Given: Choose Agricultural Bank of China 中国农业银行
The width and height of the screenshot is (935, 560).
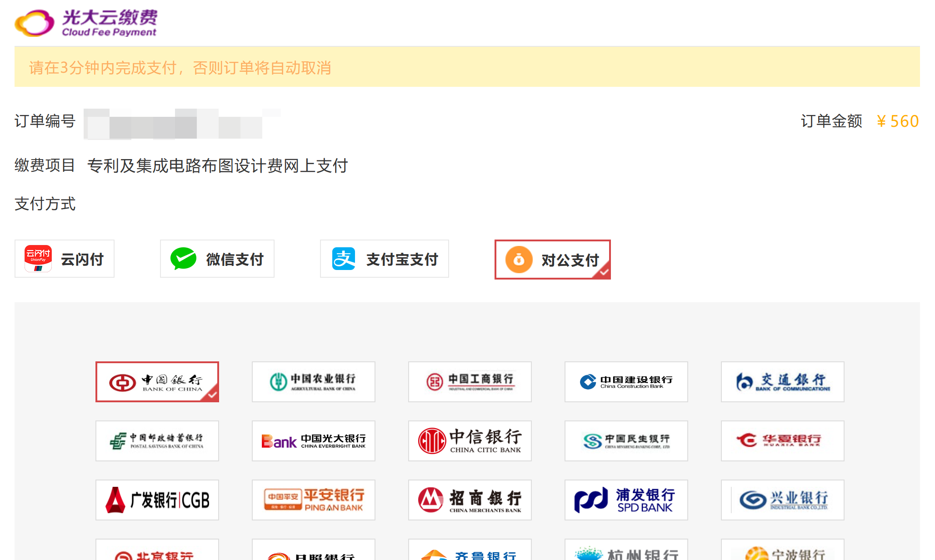Looking at the screenshot, I should tap(314, 382).
